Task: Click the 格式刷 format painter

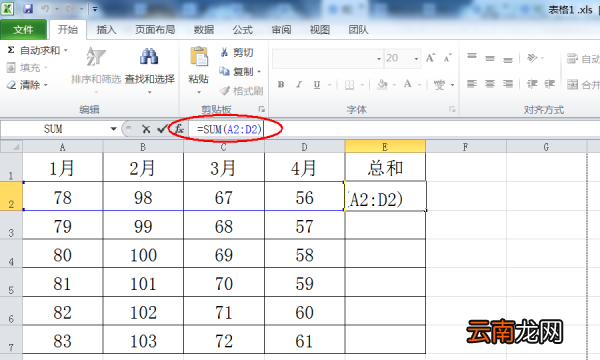Action: coord(241,91)
